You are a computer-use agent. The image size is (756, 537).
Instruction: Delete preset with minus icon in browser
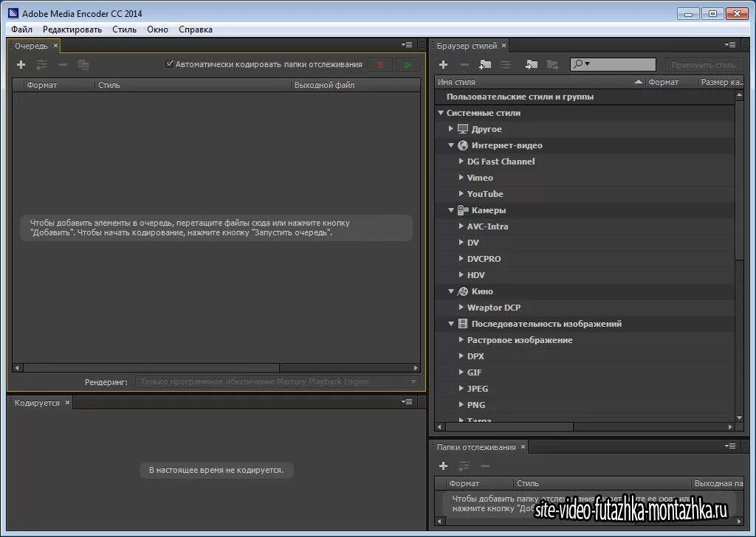point(465,64)
